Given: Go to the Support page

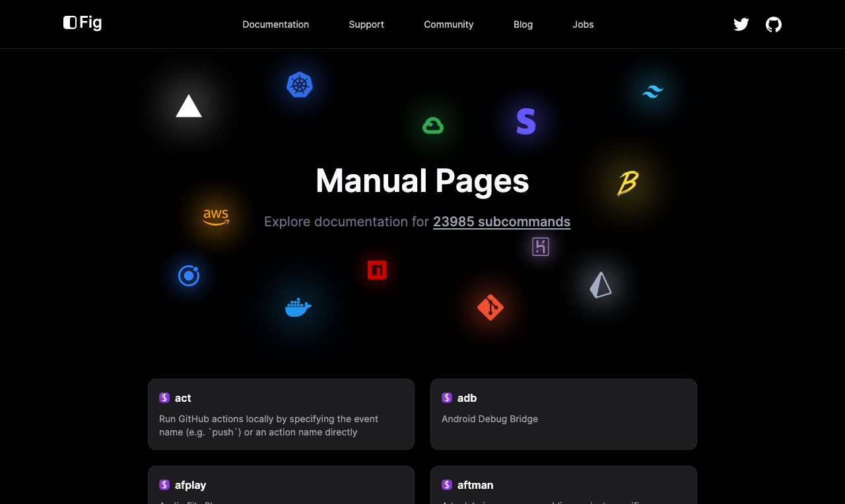Looking at the screenshot, I should point(366,24).
